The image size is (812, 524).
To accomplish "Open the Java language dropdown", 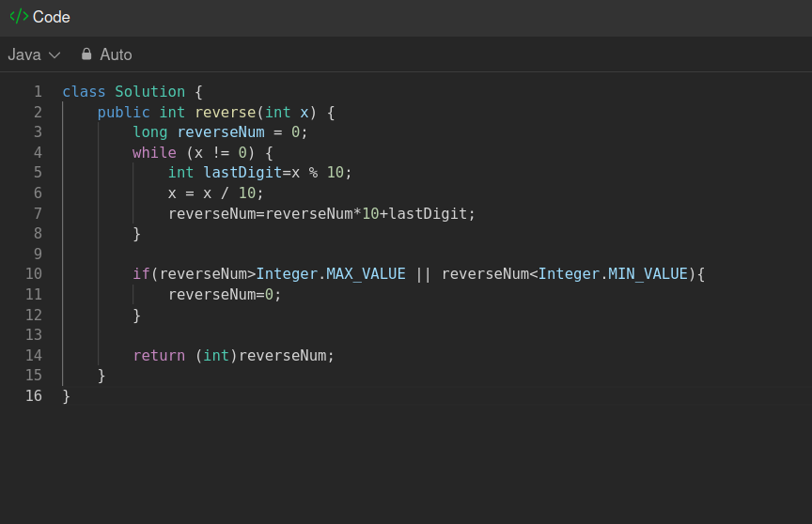I will 34,54.
